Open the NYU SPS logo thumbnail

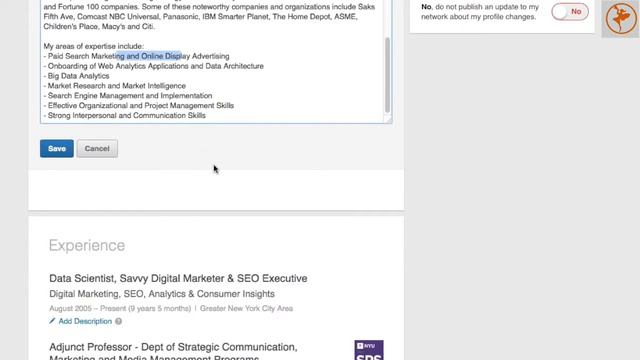click(369, 350)
